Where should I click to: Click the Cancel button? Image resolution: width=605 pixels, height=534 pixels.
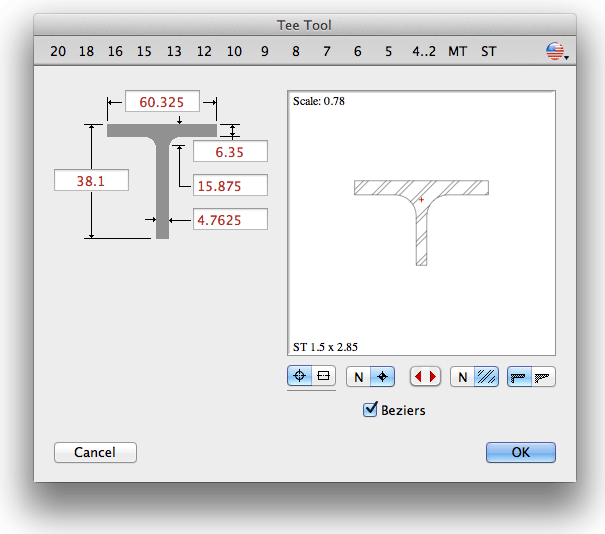point(95,452)
